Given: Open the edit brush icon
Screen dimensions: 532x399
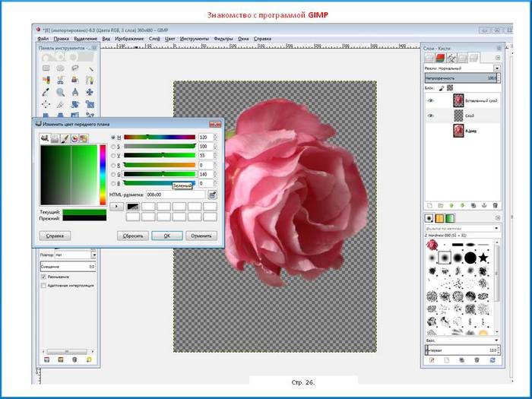Looking at the screenshot, I should click(x=432, y=360).
